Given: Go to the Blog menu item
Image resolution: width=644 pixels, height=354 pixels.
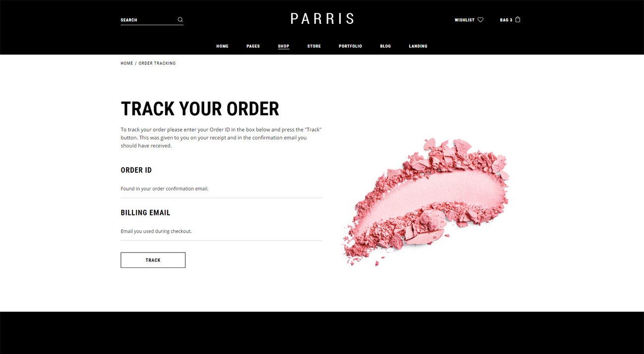Looking at the screenshot, I should point(385,46).
